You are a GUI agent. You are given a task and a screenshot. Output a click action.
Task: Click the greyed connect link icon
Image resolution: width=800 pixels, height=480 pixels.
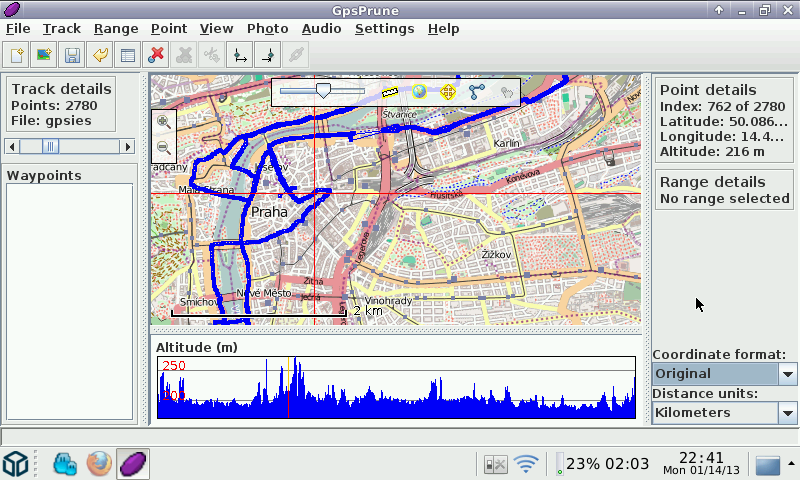coord(296,55)
